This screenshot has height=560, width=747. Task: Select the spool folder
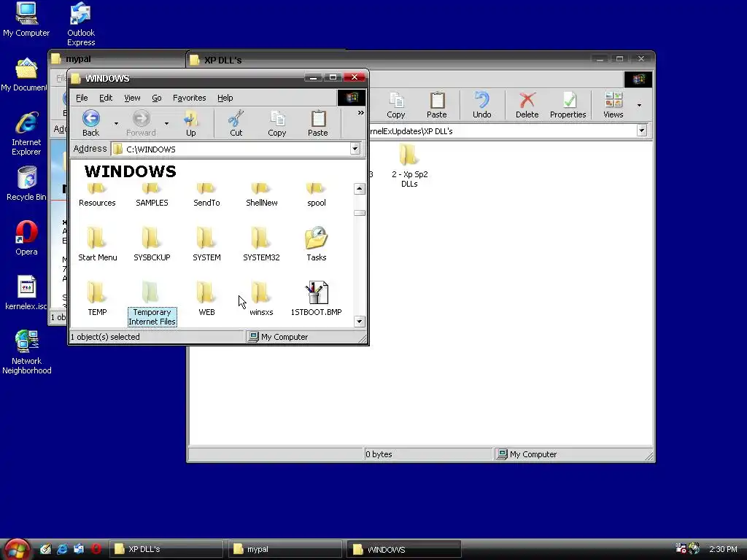pos(317,195)
